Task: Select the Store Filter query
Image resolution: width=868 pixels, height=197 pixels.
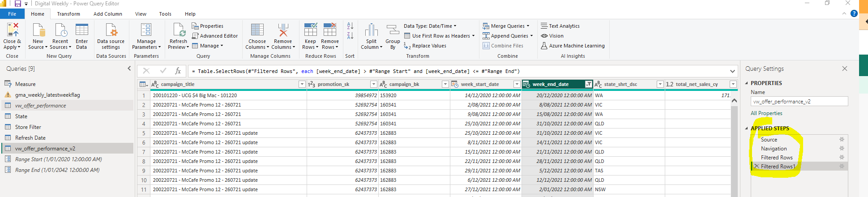Action: [68, 127]
